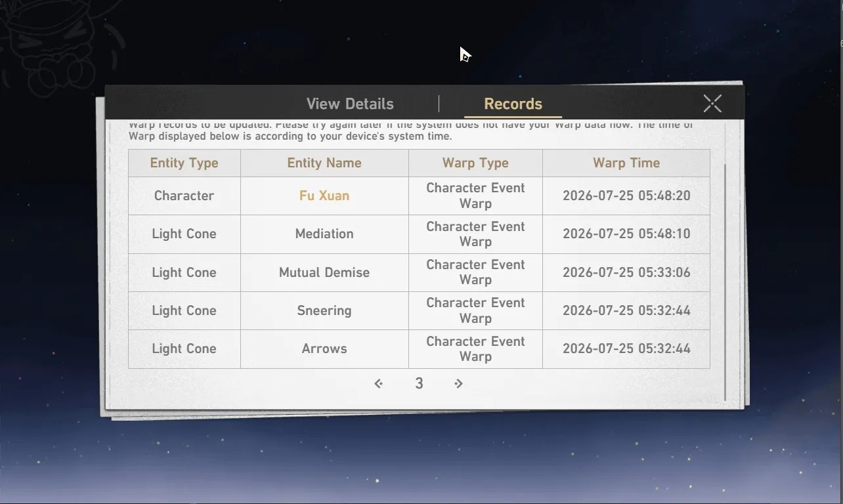Click warp time 2026-07-25 05:33:06
843x504 pixels.
click(x=626, y=272)
